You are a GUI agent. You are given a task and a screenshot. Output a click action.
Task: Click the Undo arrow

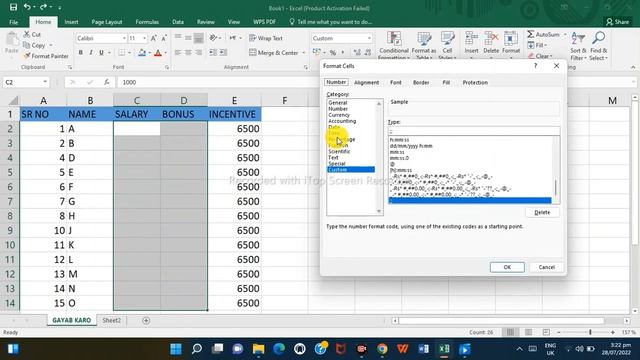(x=27, y=7)
